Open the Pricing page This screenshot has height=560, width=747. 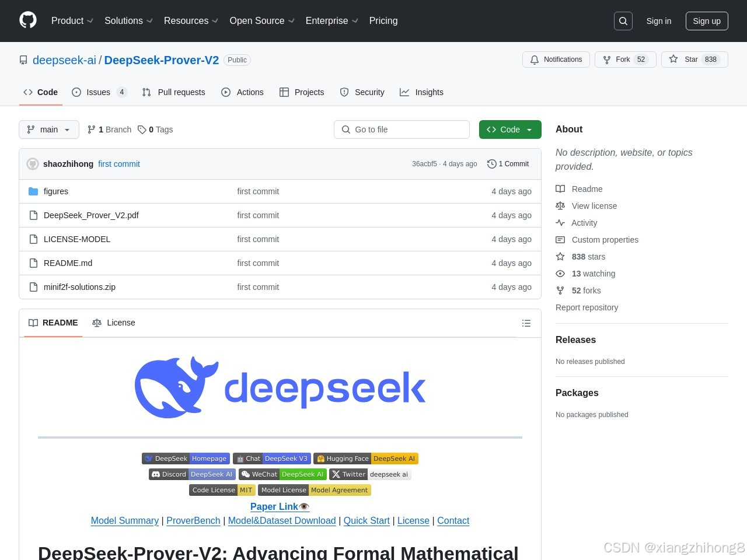coord(383,20)
